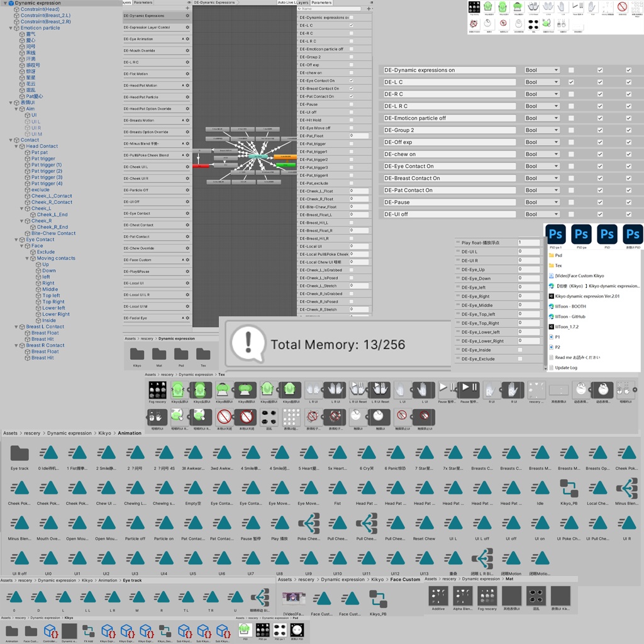The height and width of the screenshot is (644, 644).
Task: Select the L R UI Reset hand icon
Action: 358,389
